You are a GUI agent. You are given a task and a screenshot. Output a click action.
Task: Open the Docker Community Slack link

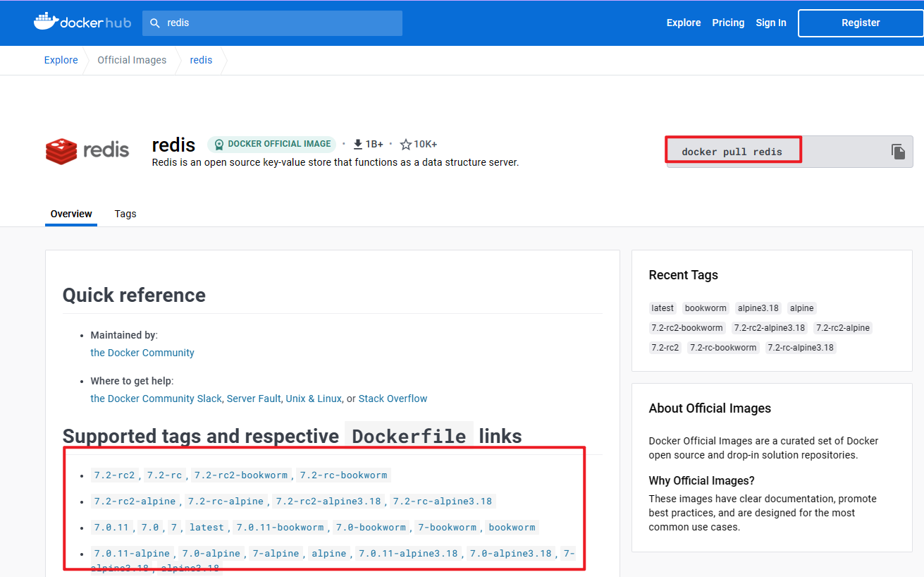point(156,399)
